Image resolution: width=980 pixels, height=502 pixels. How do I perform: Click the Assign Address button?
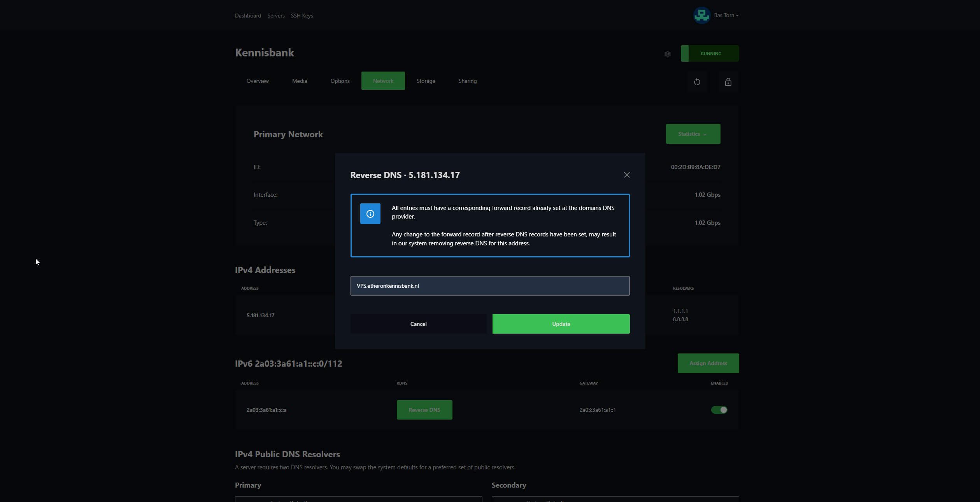(x=708, y=363)
